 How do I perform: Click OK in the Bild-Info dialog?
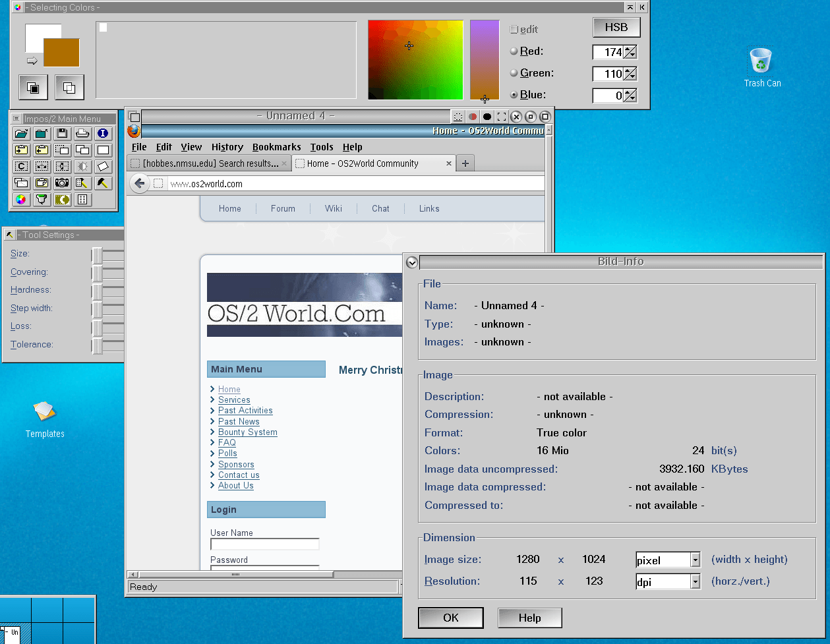point(451,618)
